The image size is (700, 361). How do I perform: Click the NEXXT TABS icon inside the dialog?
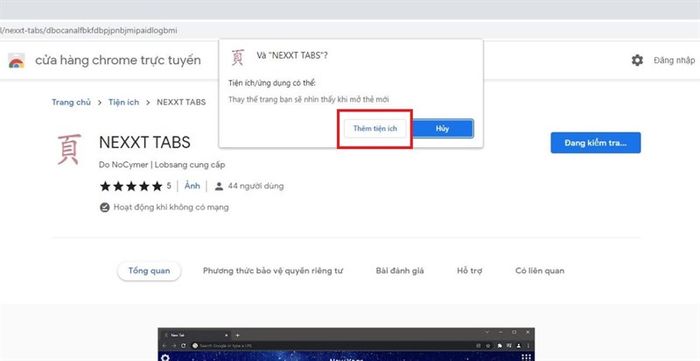(x=238, y=57)
